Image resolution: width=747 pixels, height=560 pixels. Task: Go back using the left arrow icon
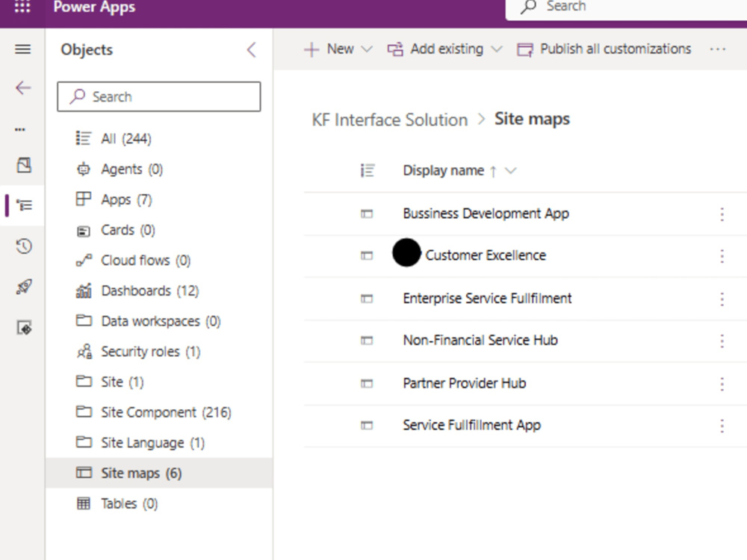click(x=23, y=87)
